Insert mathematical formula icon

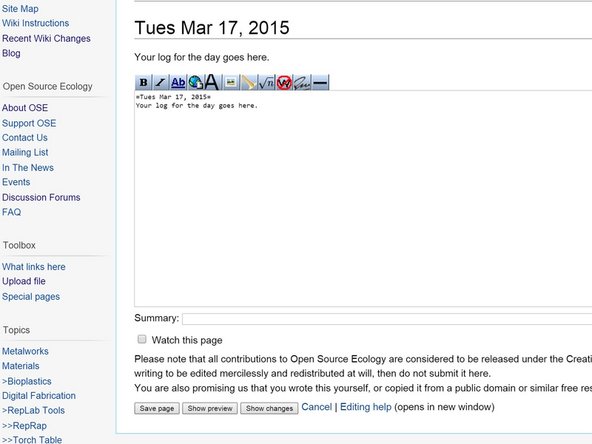point(266,82)
